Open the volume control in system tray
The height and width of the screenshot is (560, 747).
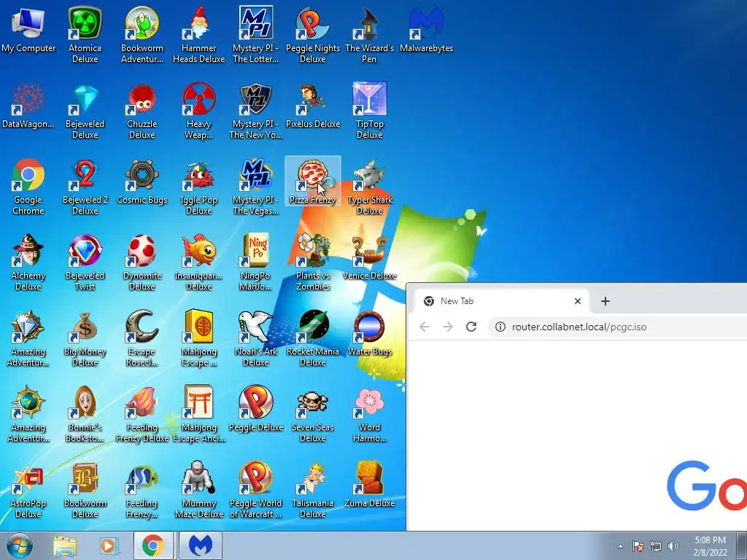tap(673, 546)
